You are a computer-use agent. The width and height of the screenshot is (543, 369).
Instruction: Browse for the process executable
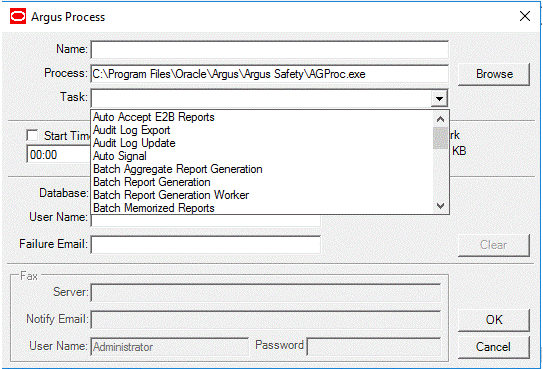coord(494,74)
